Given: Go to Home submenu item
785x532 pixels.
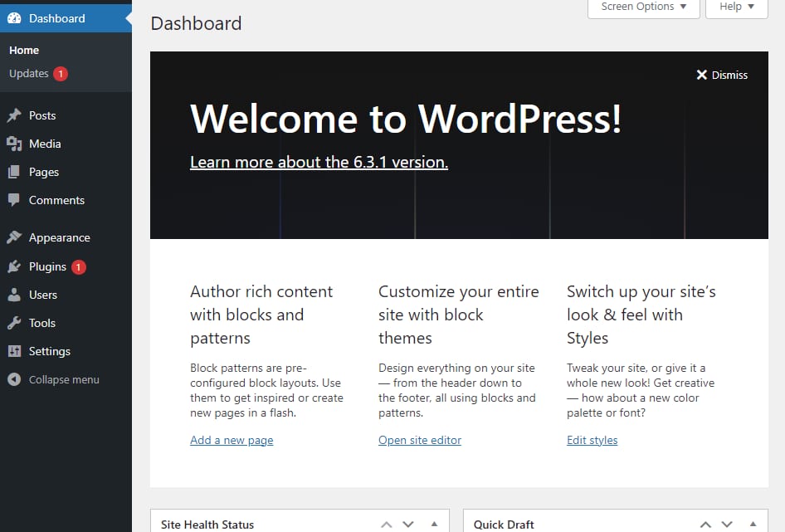Looking at the screenshot, I should (x=24, y=50).
